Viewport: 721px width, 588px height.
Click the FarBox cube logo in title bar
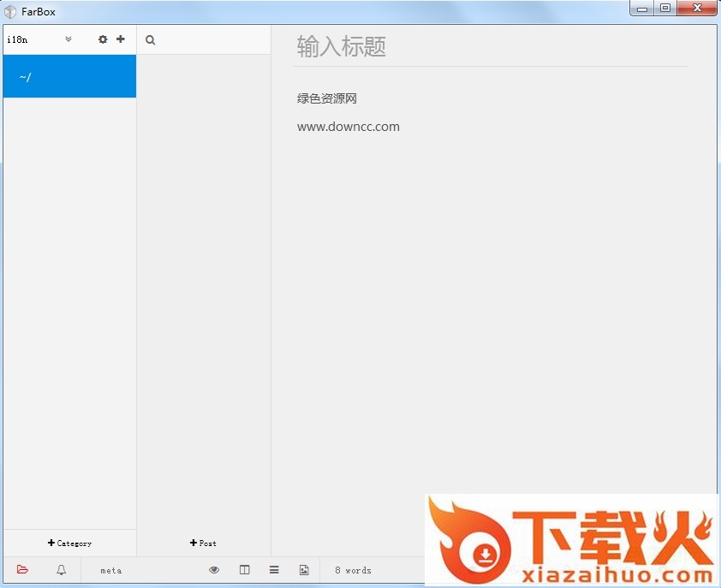(11, 12)
